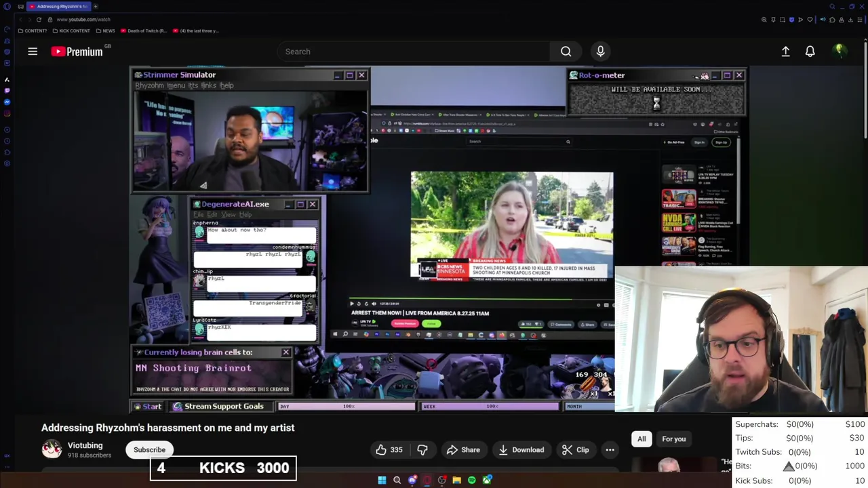This screenshot has height=488, width=868.
Task: Click the MN Shooting Brainrot text
Action: 193,367
